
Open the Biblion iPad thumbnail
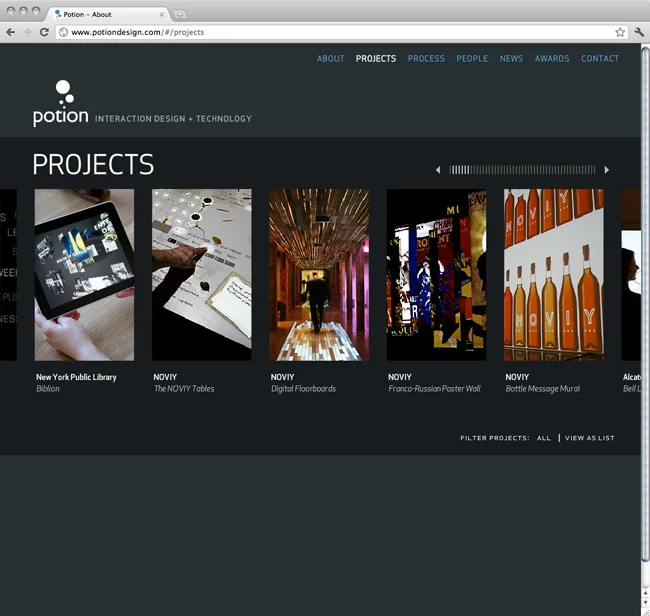coord(84,275)
